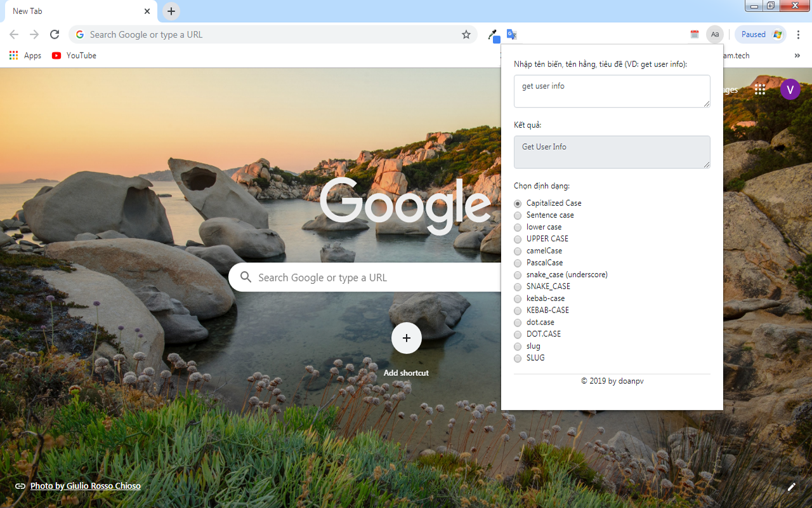The width and height of the screenshot is (812, 508).
Task: Expand the hidden bookmarks overflow chevron
Action: click(797, 56)
